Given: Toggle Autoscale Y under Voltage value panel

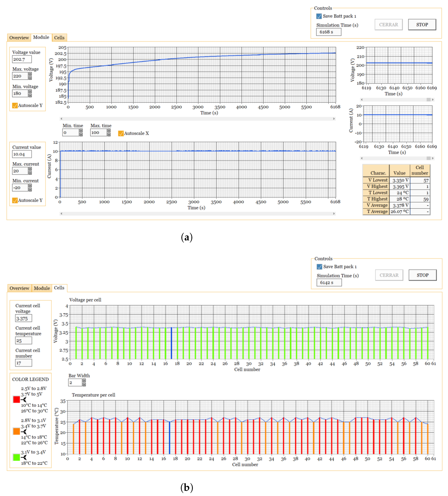Looking at the screenshot, I should pos(15,106).
